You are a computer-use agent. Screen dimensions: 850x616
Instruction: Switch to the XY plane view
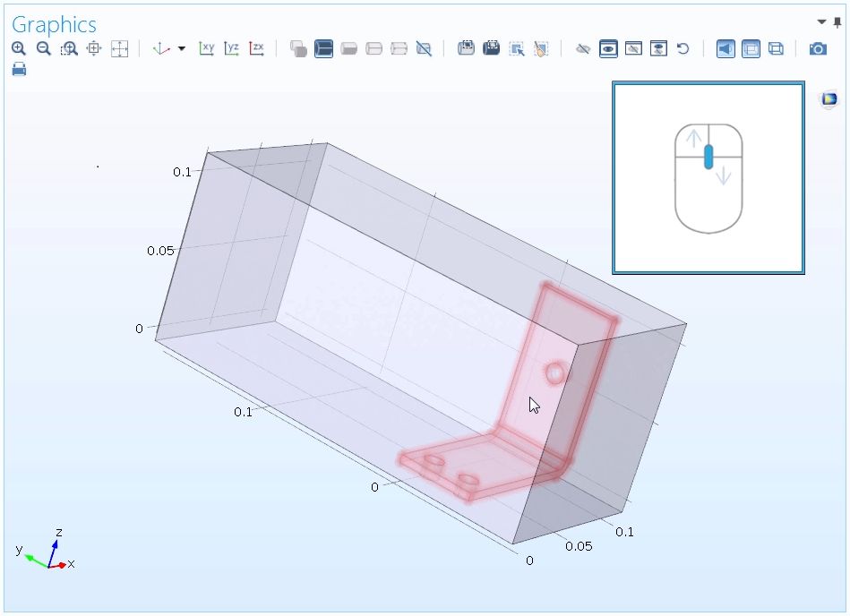click(x=206, y=48)
